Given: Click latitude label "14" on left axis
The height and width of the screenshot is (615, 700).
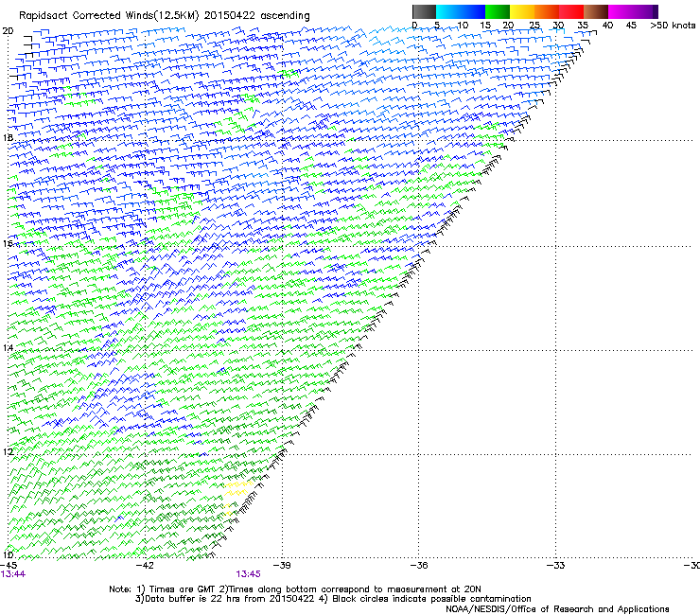Looking at the screenshot, I should click(8, 347).
